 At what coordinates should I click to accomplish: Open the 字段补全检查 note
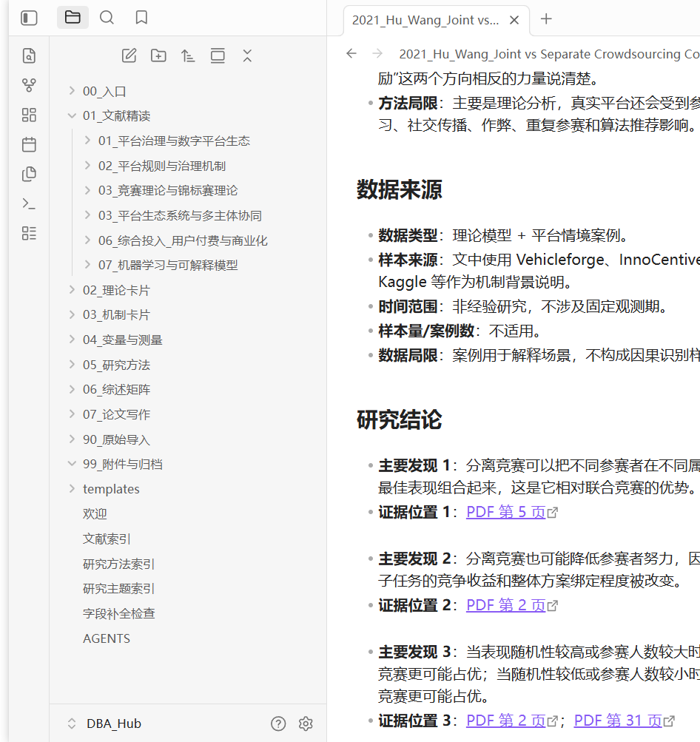[119, 614]
